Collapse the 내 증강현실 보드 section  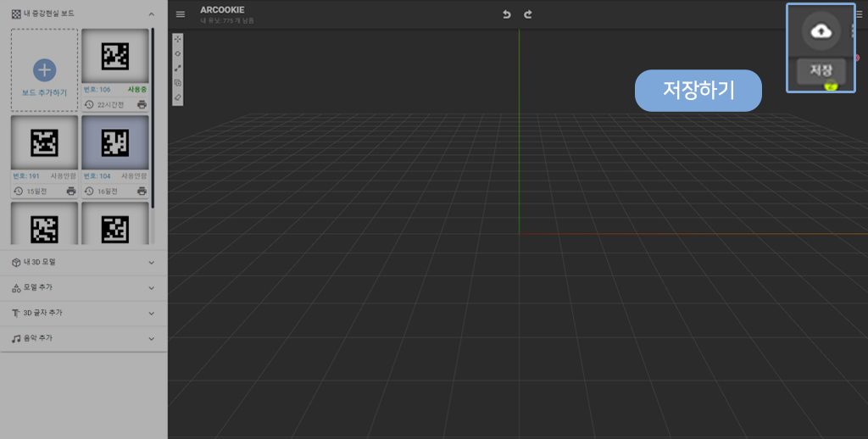[x=152, y=14]
